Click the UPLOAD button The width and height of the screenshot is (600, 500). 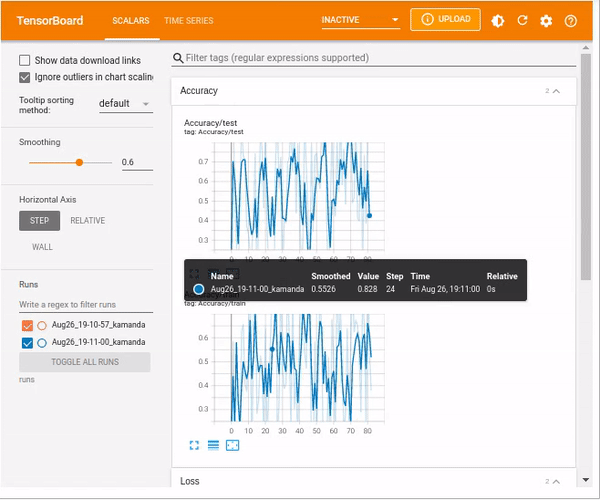pos(445,20)
